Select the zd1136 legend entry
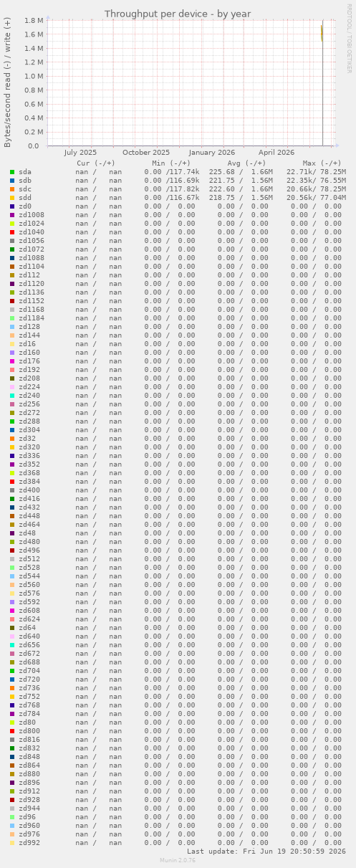This screenshot has height=868, width=356. (32, 292)
